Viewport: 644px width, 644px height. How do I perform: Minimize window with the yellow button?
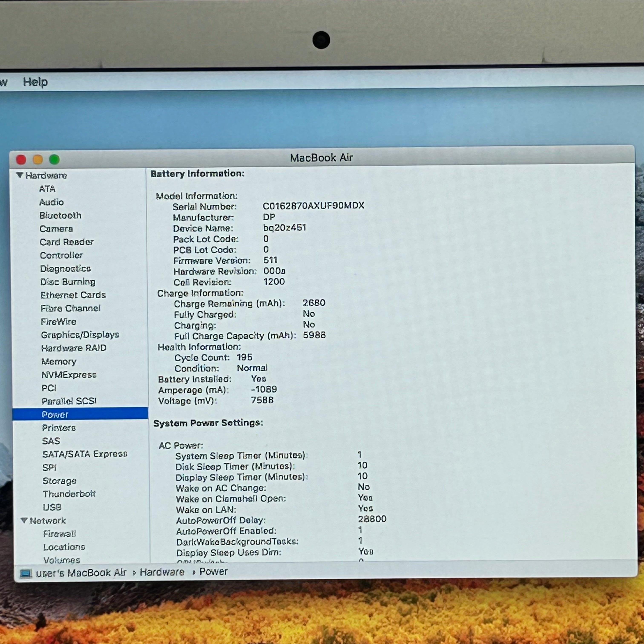[x=38, y=160]
